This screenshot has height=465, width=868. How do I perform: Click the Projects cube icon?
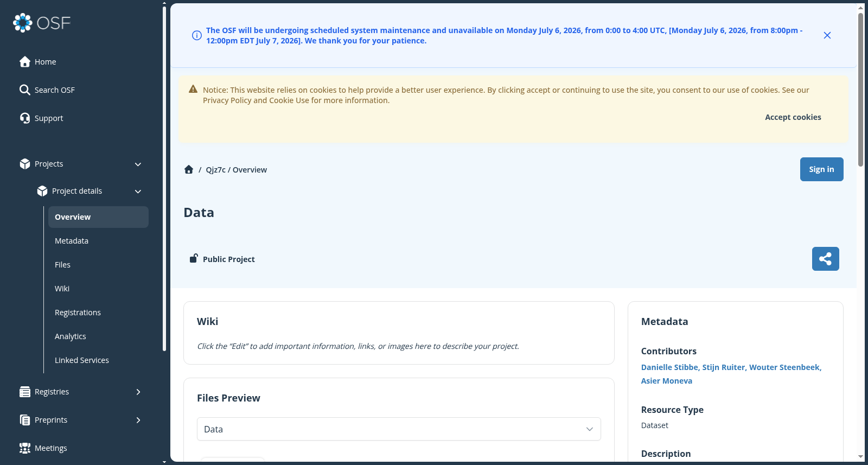coord(25,164)
